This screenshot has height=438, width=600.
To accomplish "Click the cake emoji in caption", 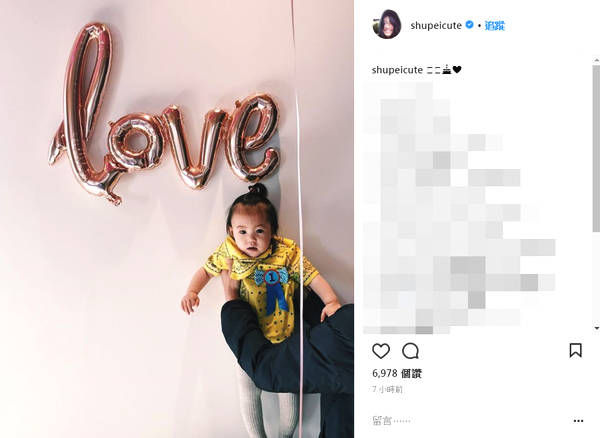I will 447,70.
